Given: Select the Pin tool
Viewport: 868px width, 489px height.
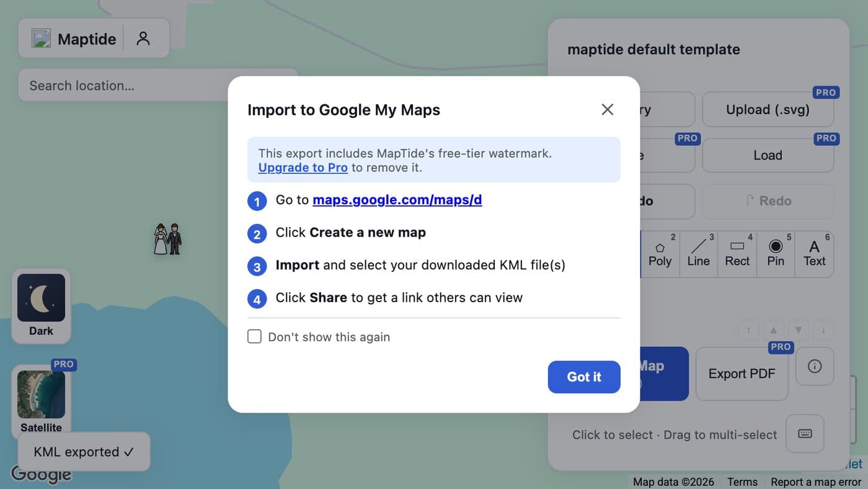Looking at the screenshot, I should pyautogui.click(x=776, y=254).
